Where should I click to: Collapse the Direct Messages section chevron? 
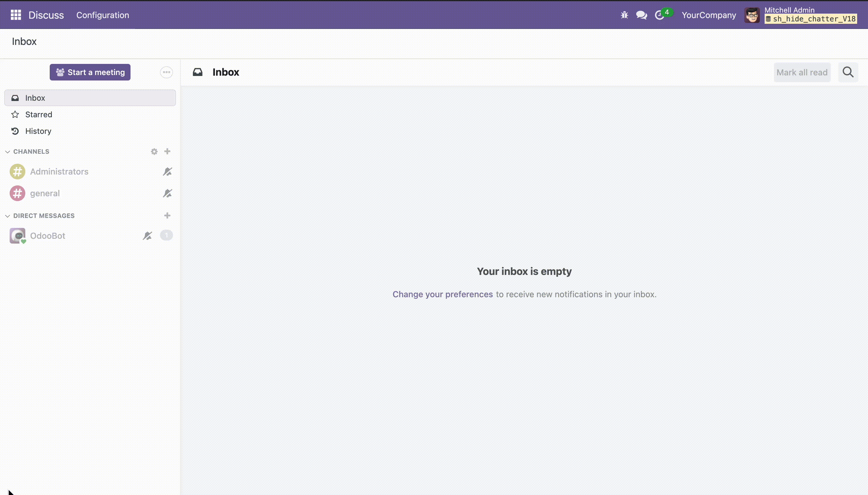click(x=8, y=216)
